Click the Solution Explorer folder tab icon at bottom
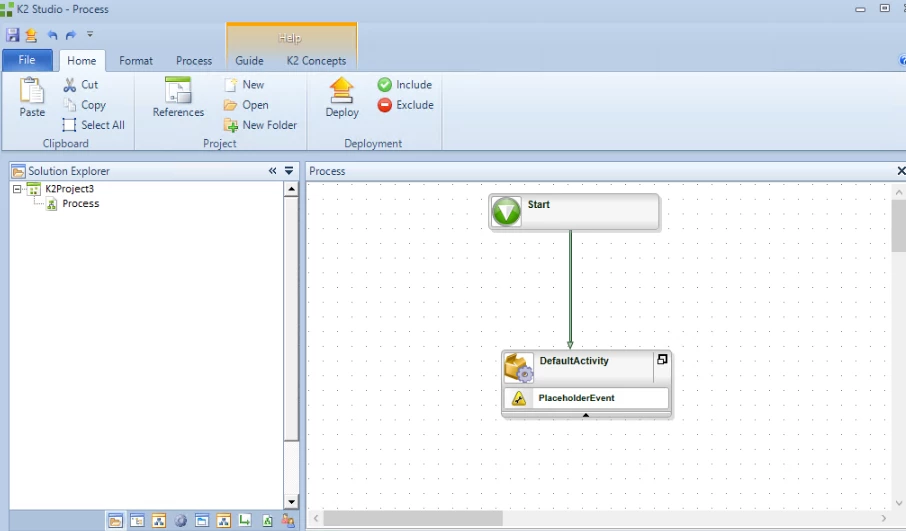This screenshot has height=531, width=906. tap(116, 521)
